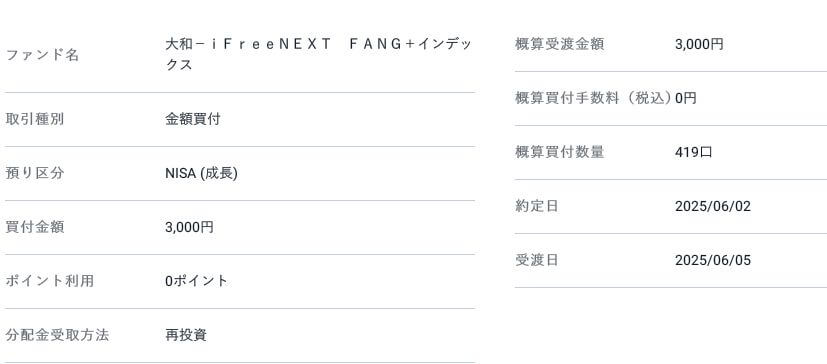Click the 概算買付手数料（税込） label

pyautogui.click(x=593, y=98)
